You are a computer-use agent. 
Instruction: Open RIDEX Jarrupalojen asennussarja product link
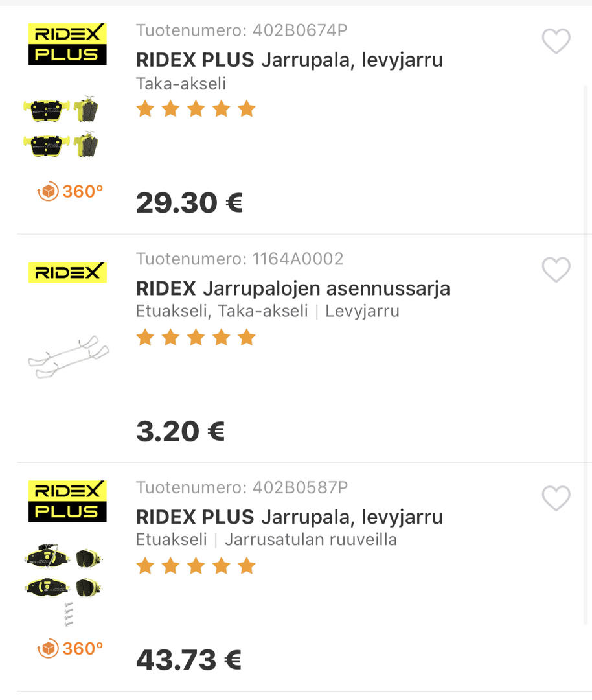coord(293,288)
